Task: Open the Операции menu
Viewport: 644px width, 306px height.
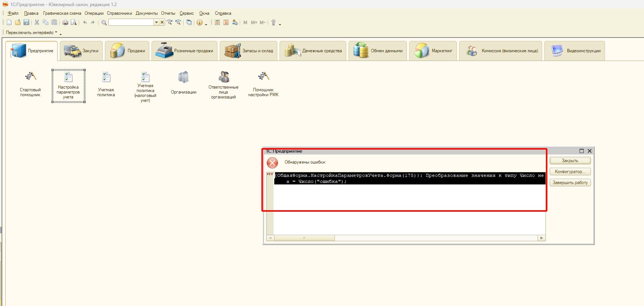Action: [94, 13]
